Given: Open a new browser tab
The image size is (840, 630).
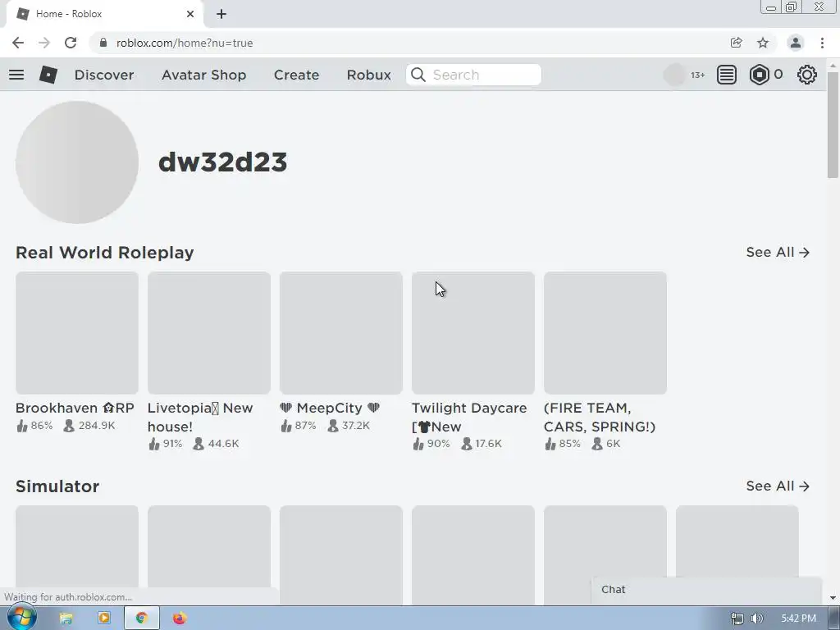Looking at the screenshot, I should 221,14.
